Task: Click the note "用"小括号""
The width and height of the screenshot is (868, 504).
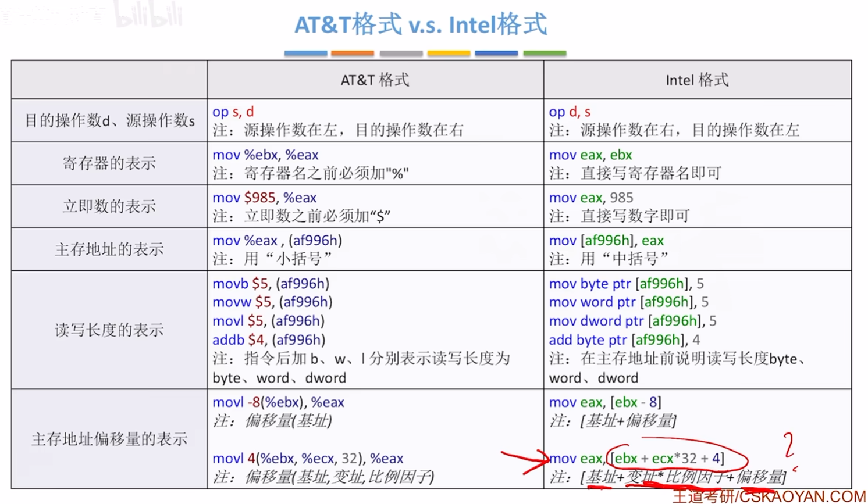Action: tap(288, 259)
